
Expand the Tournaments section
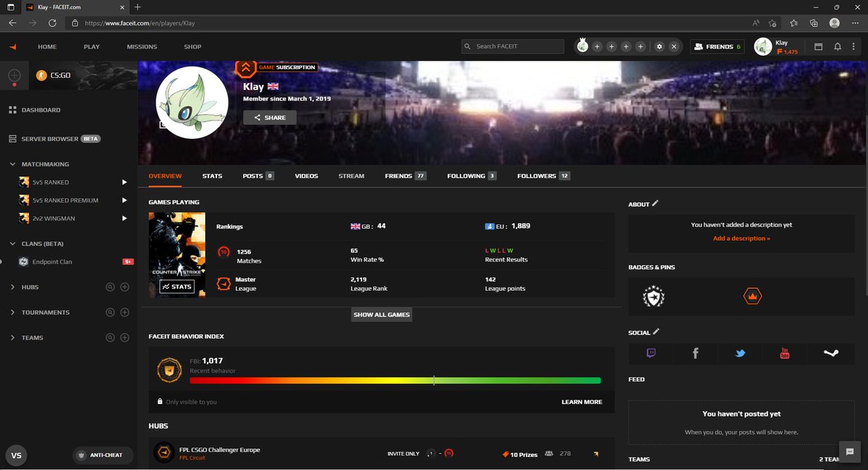pos(13,312)
